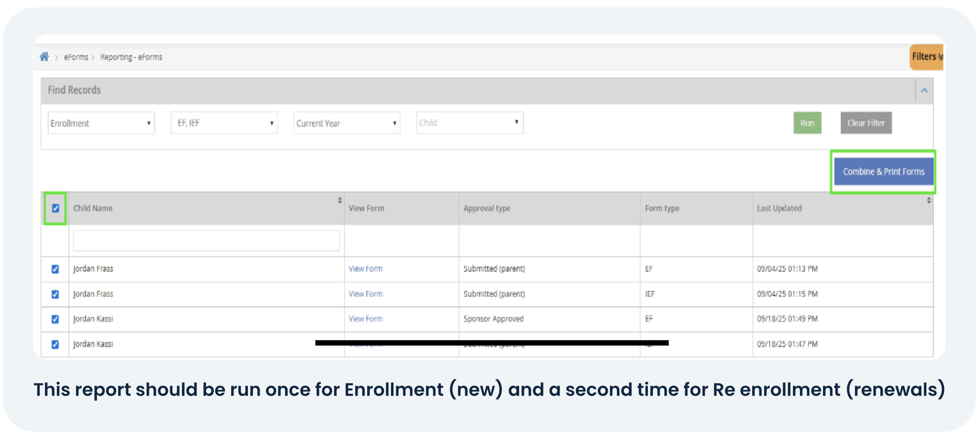Open the Enrollment dropdown
980x437 pixels.
[x=101, y=123]
